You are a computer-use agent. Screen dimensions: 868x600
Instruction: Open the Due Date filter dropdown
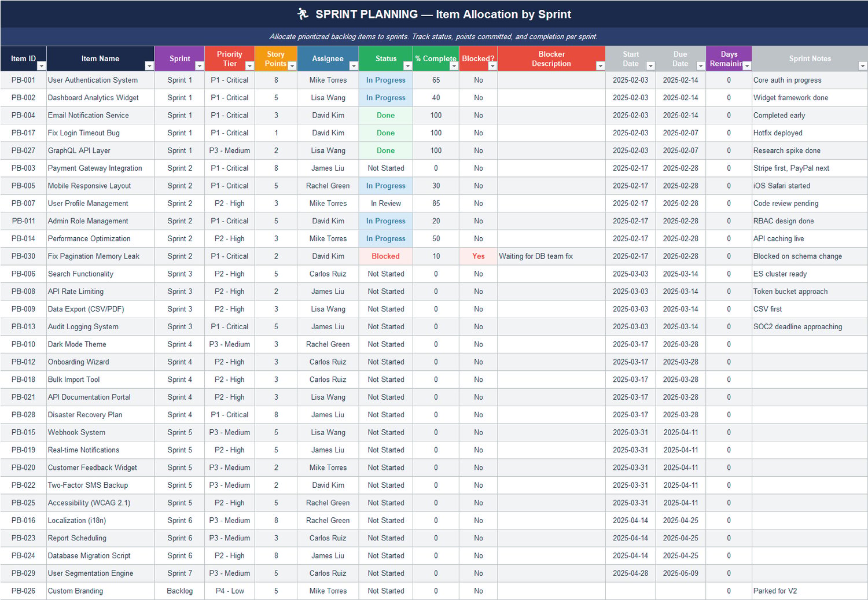(701, 66)
